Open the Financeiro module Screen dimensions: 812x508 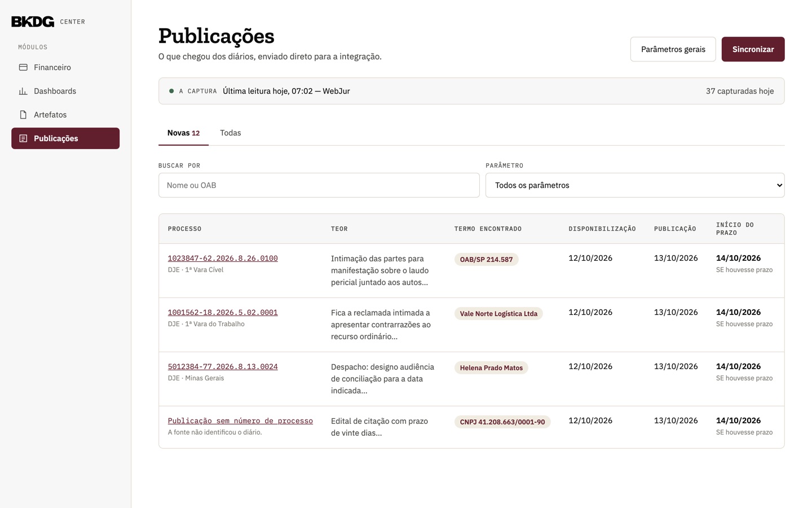pyautogui.click(x=65, y=67)
